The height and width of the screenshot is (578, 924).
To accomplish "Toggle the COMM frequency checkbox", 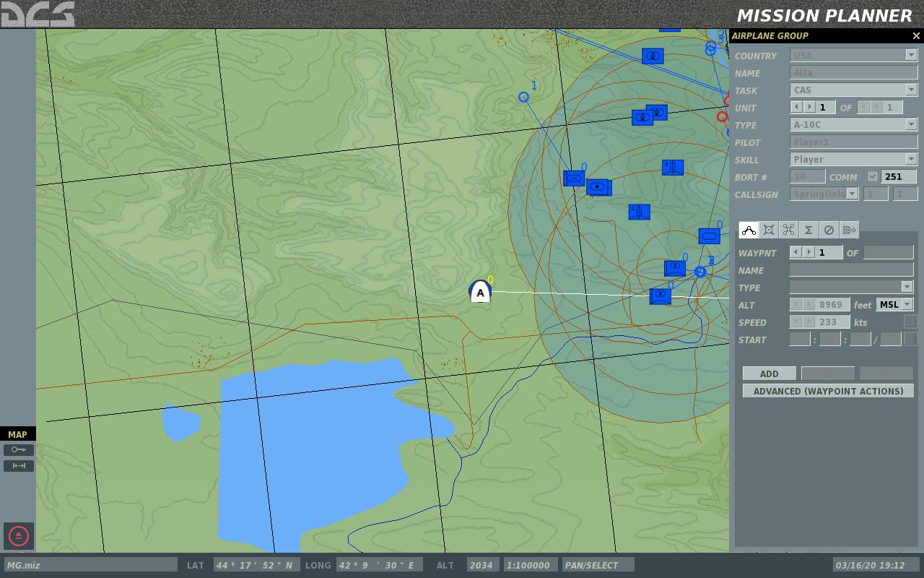I will click(x=872, y=176).
